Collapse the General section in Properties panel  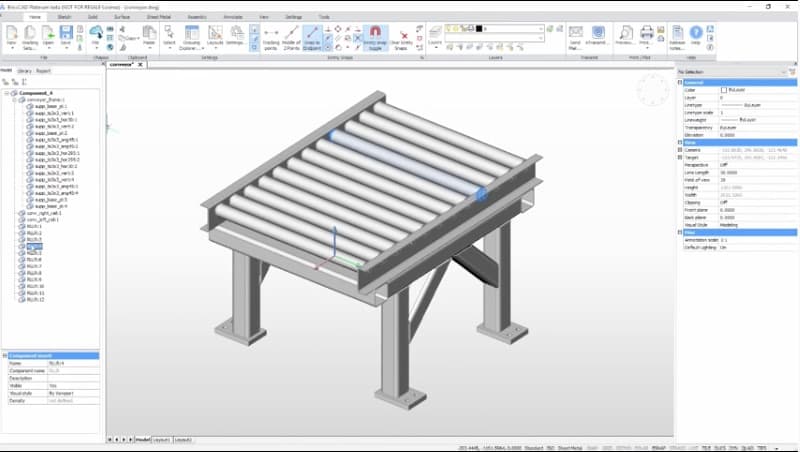point(680,82)
